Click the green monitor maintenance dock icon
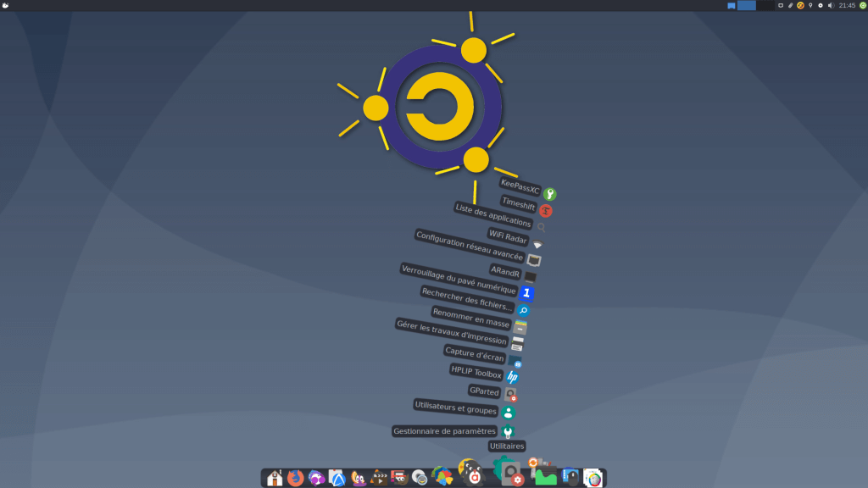Viewport: 868px width, 488px height. 542,473
